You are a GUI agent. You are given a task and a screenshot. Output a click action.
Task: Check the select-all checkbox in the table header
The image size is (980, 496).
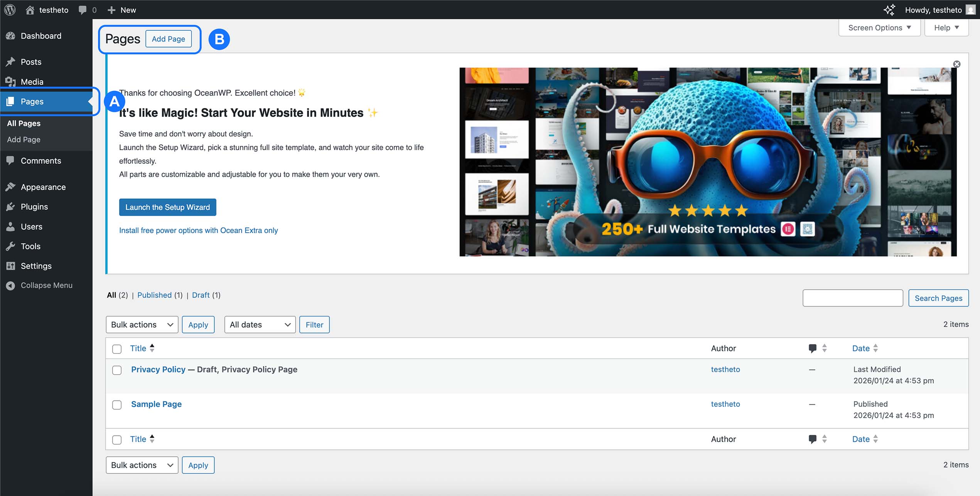click(x=117, y=349)
